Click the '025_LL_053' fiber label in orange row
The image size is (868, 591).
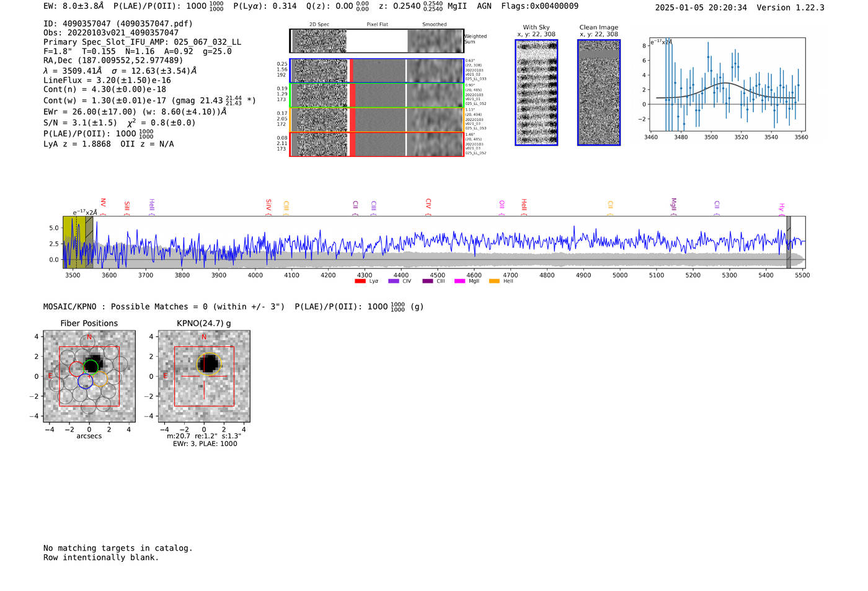(476, 128)
